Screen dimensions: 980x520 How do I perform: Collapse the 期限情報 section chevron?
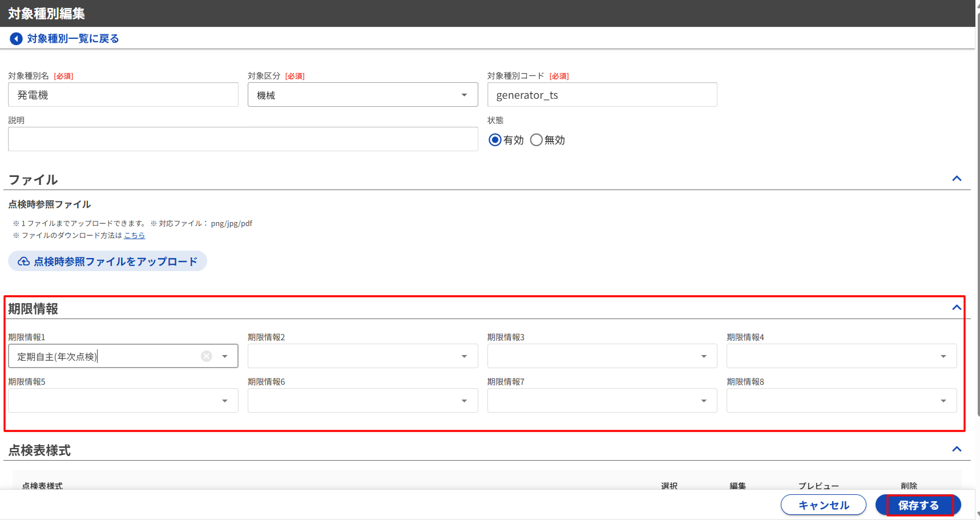(x=957, y=308)
